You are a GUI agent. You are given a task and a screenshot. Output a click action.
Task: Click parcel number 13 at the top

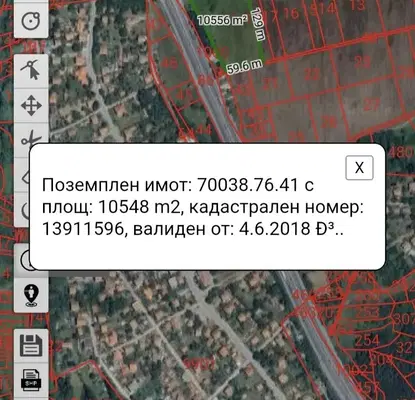click(357, 5)
